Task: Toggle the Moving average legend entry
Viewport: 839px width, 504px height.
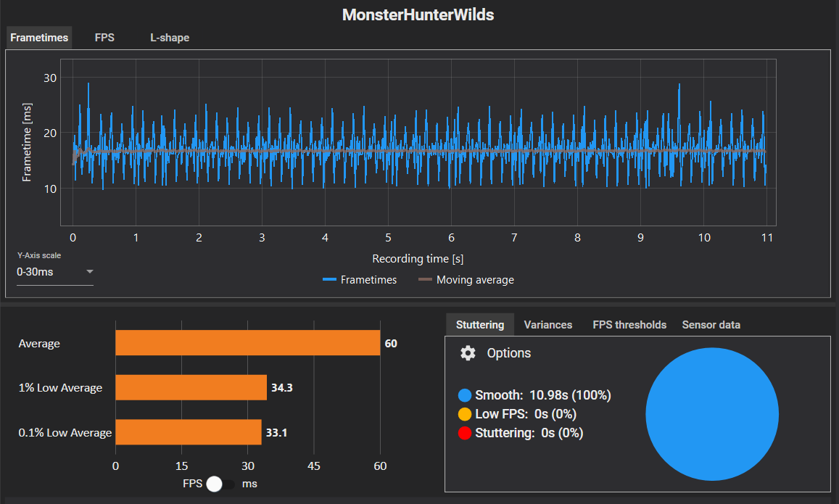Action: coord(466,280)
